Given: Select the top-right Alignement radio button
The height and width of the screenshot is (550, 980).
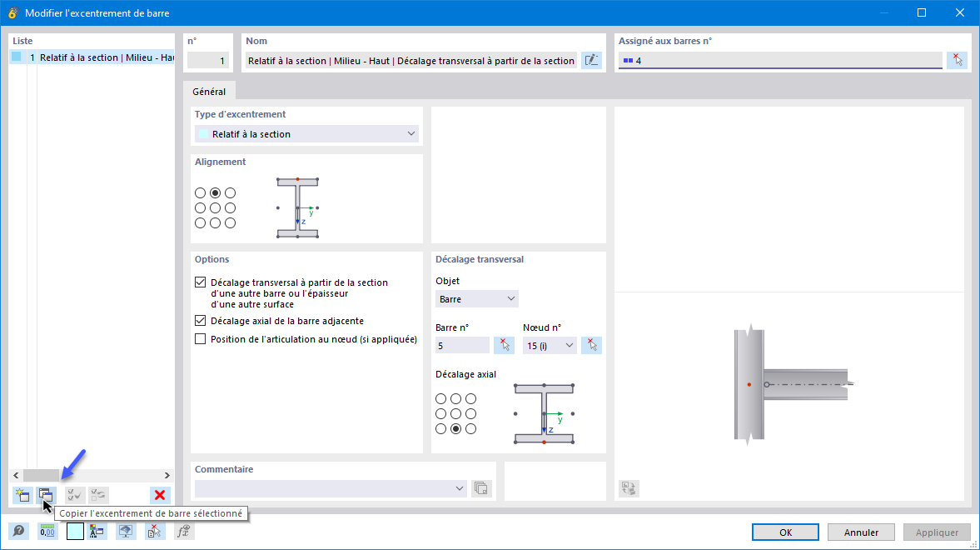Looking at the screenshot, I should click(x=230, y=192).
